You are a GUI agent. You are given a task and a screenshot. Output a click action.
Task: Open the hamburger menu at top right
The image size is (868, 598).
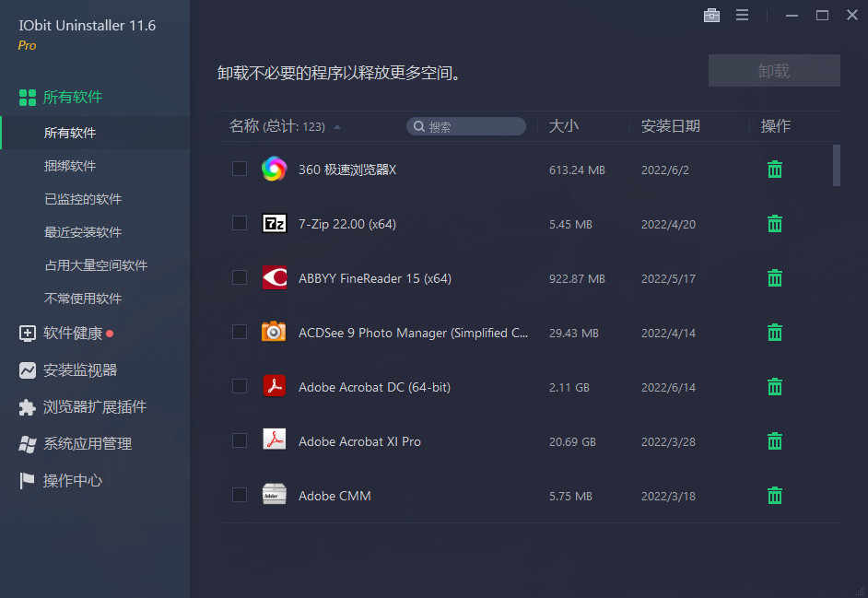point(743,15)
